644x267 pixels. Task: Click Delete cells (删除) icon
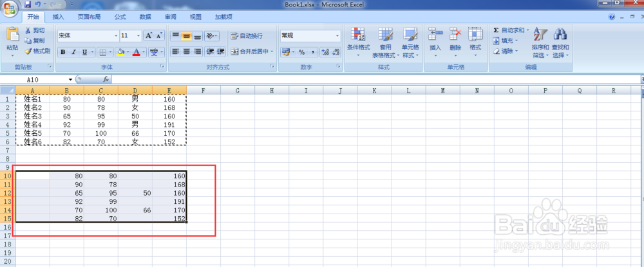pyautogui.click(x=455, y=35)
